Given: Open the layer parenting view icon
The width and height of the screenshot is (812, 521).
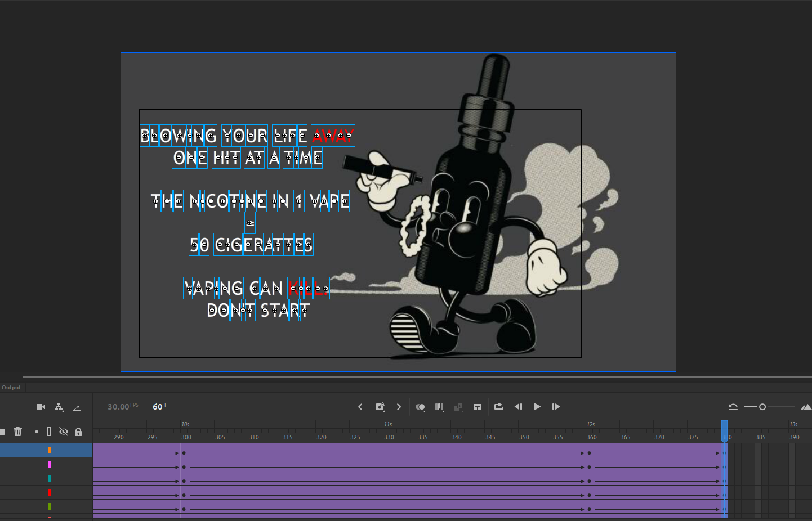Looking at the screenshot, I should (59, 407).
